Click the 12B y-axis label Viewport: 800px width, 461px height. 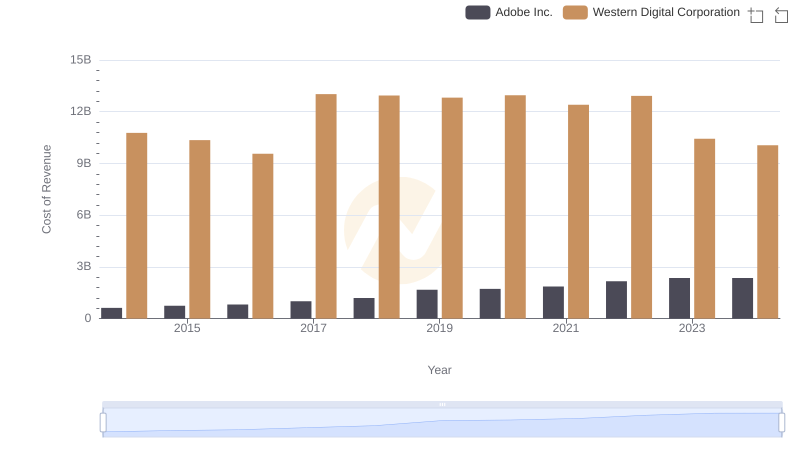tap(81, 111)
